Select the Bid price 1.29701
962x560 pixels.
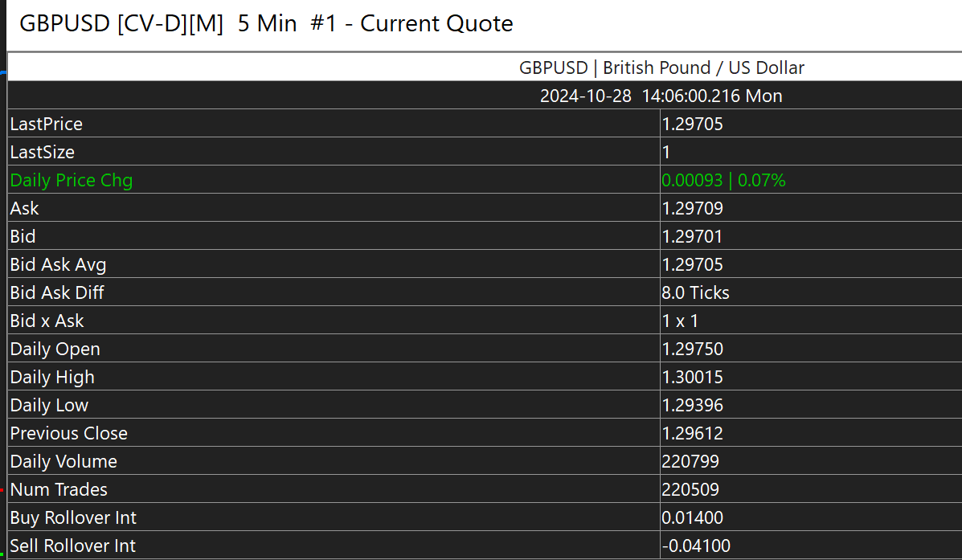692,236
